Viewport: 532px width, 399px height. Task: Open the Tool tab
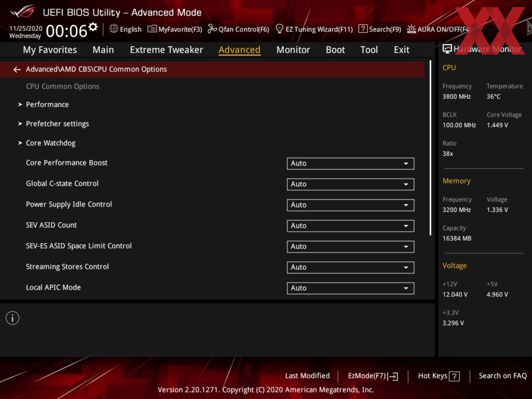(369, 50)
